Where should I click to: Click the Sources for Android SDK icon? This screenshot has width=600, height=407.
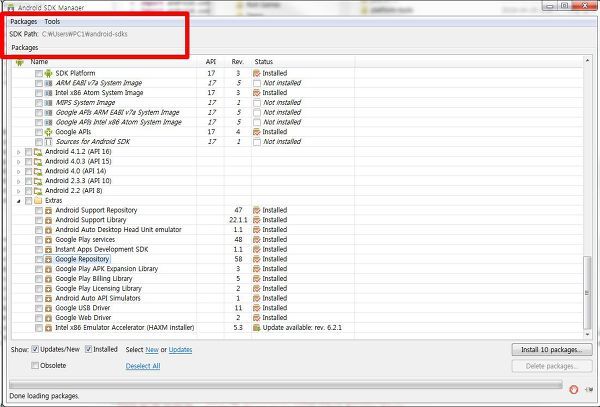click(x=48, y=142)
